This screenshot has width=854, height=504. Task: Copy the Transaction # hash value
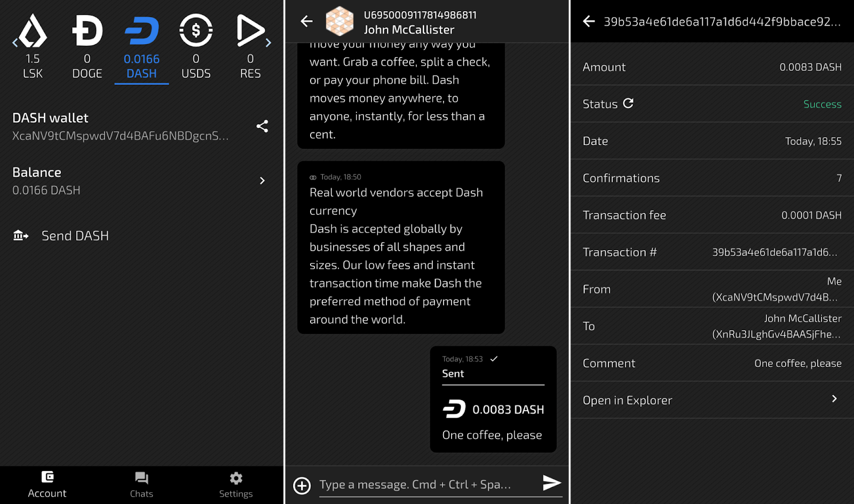tap(774, 252)
